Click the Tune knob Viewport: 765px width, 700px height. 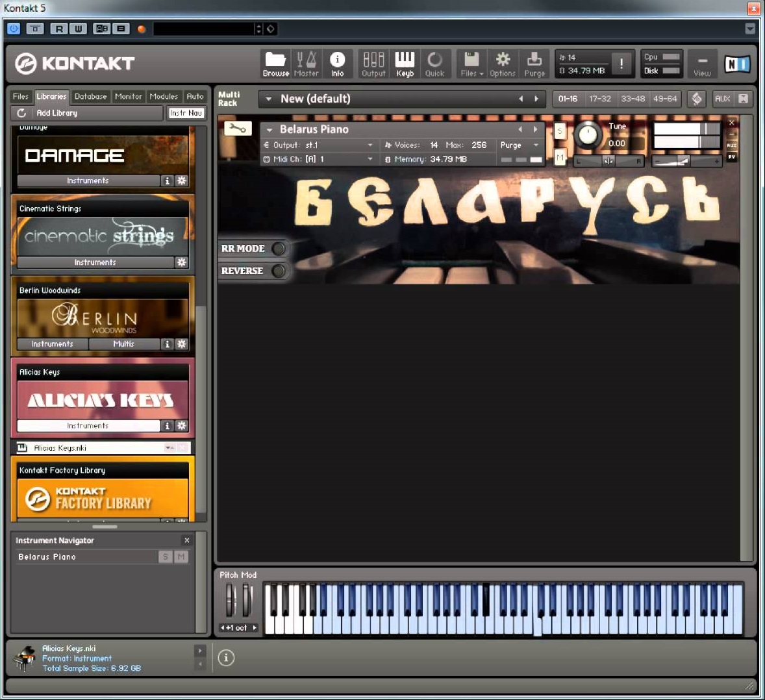coord(588,135)
